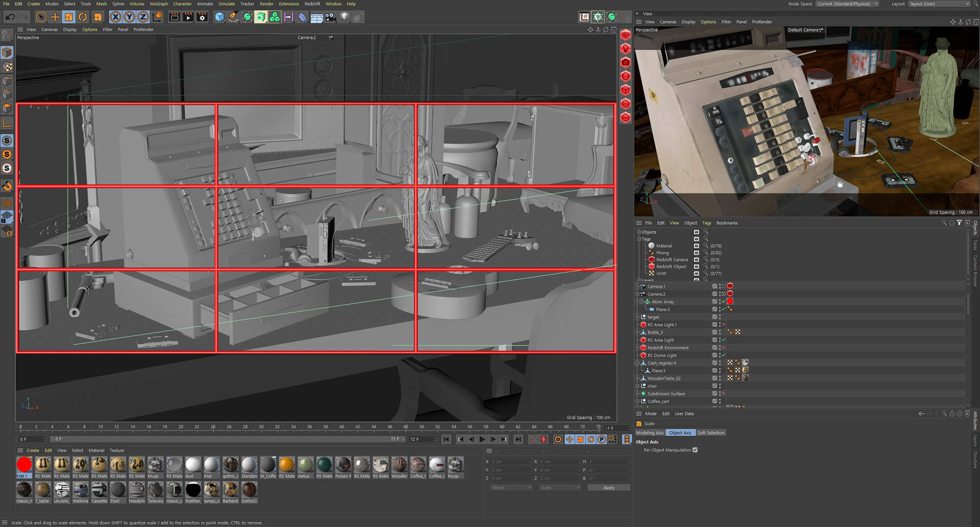Toggle Per-Object Manipulation checkbox
Screen dimensions: 980x527
[x=695, y=450]
